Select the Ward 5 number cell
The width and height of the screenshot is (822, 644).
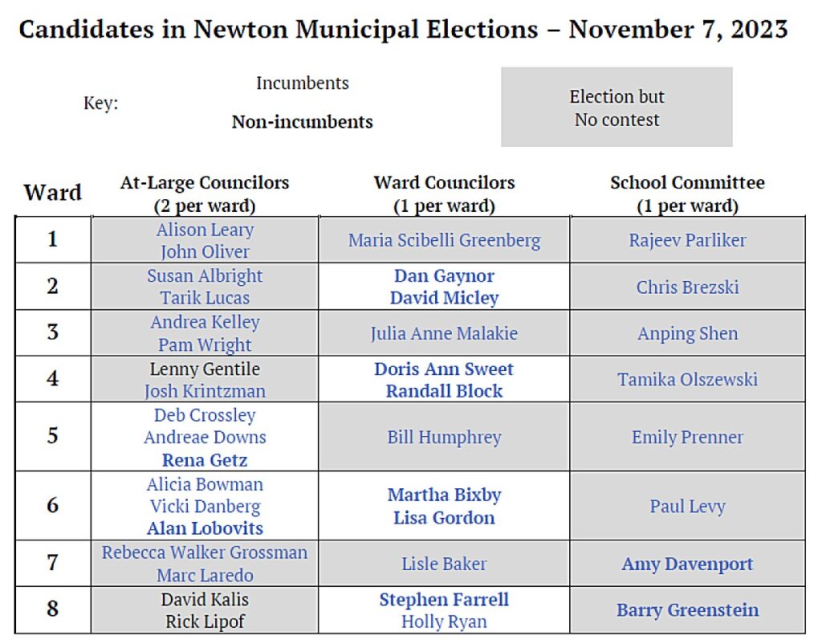point(53,438)
